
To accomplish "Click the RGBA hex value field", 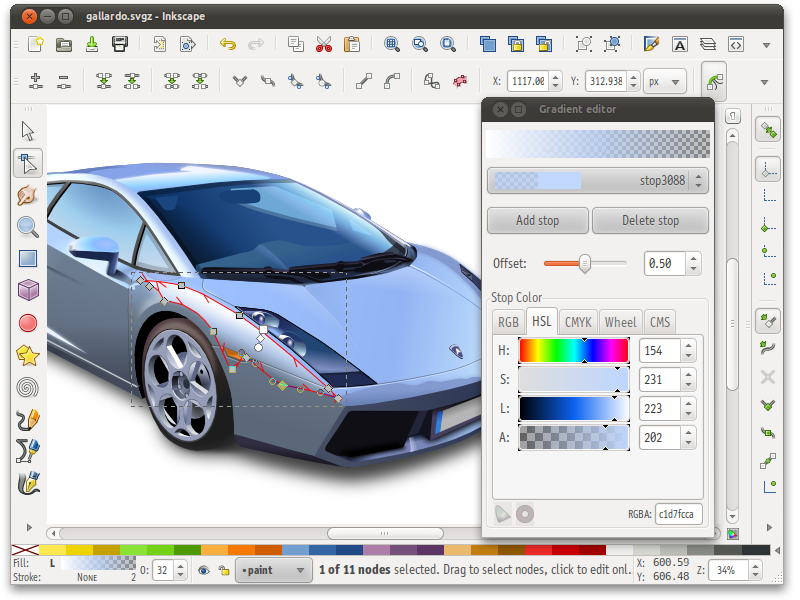I will tap(679, 514).
